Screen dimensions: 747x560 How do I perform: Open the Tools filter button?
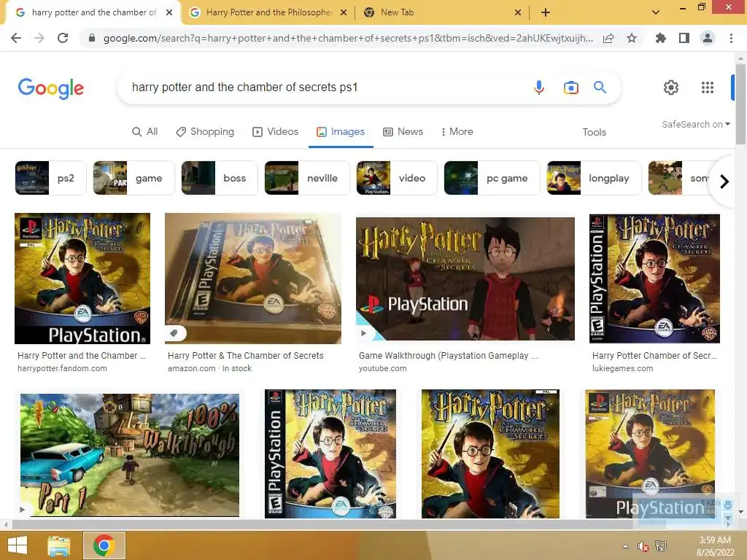coord(594,132)
